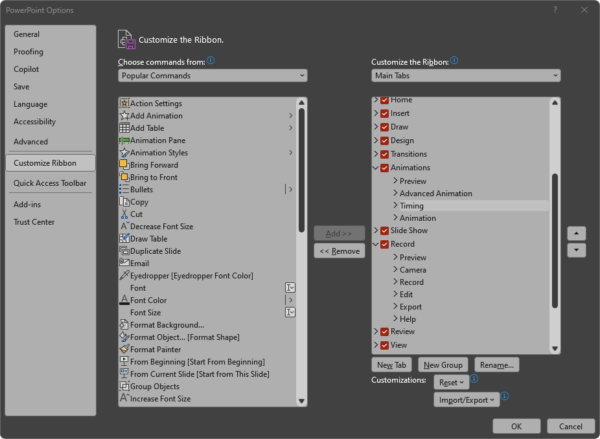Uncheck the Record tab checkbox

coord(385,244)
